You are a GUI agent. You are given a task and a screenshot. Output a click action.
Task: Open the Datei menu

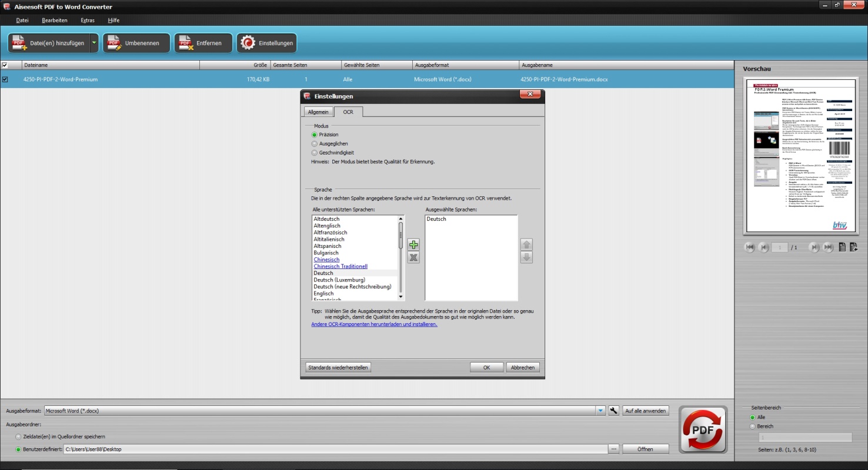pyautogui.click(x=22, y=20)
